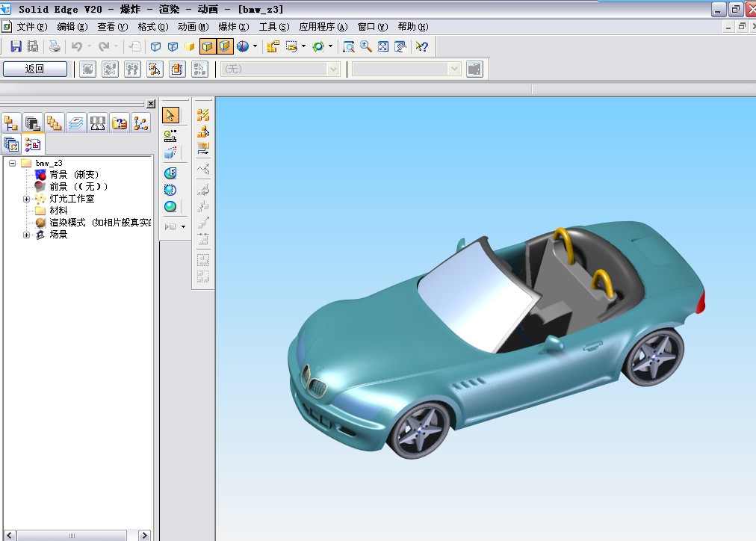Select the 背景 (渐变) tree item
Image resolution: width=756 pixels, height=541 pixels.
point(74,175)
